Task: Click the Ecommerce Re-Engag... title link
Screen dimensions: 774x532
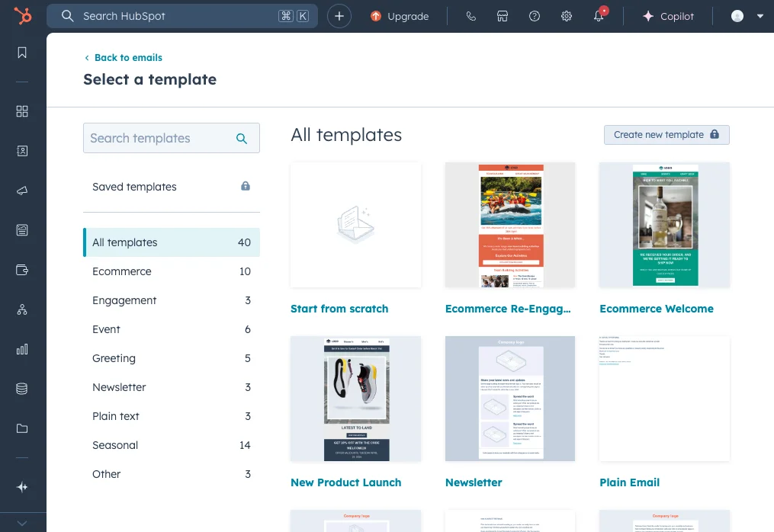Action: (x=508, y=309)
